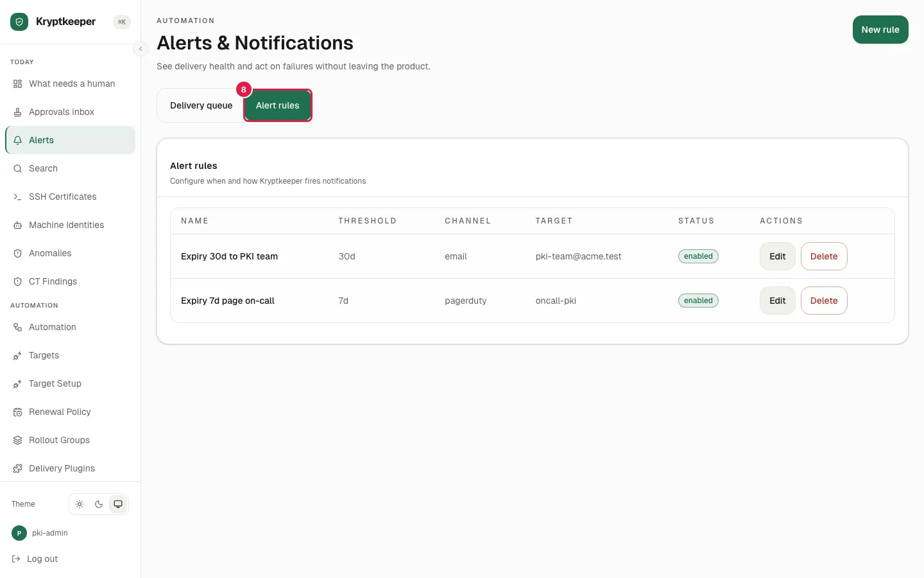Click the Expiry 7d page on-call name
The width and height of the screenshot is (924, 578).
click(228, 301)
